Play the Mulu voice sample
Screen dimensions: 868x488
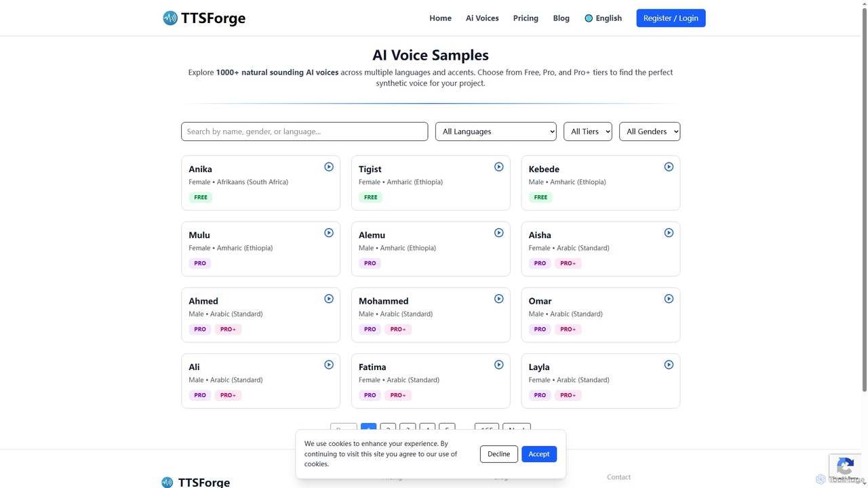(x=329, y=232)
